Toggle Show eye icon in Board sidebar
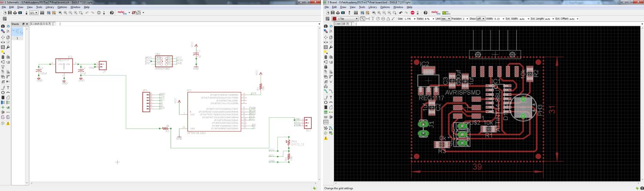 point(331,27)
